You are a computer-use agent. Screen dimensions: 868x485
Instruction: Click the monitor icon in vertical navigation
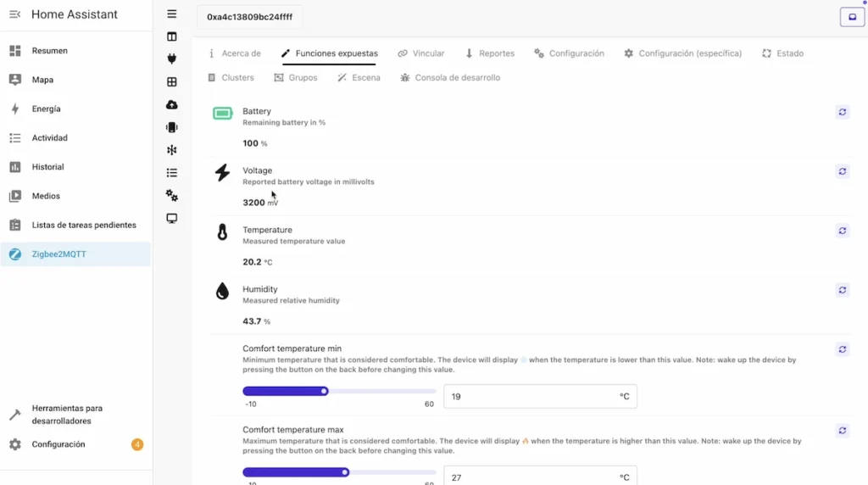pyautogui.click(x=172, y=219)
